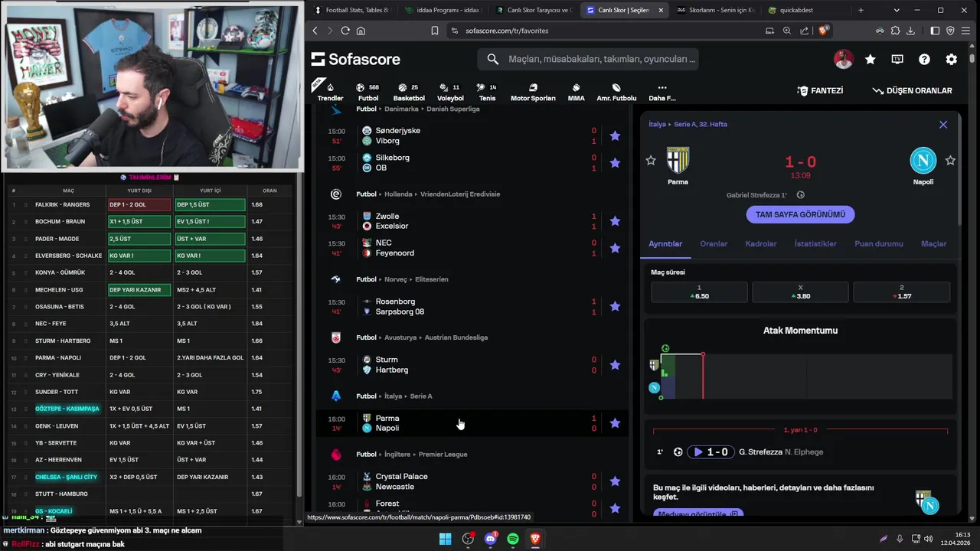The image size is (980, 551).
Task: Switch to the Maçlar tab
Action: [x=933, y=244]
